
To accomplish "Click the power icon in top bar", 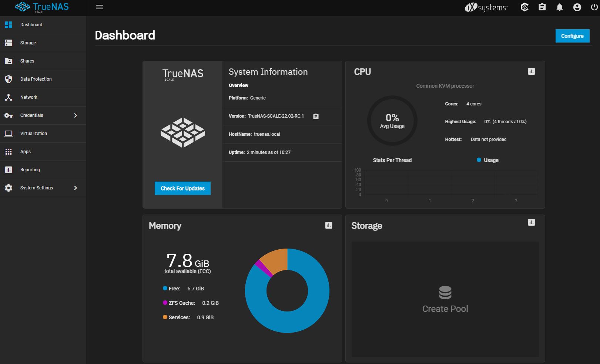I will [x=594, y=7].
